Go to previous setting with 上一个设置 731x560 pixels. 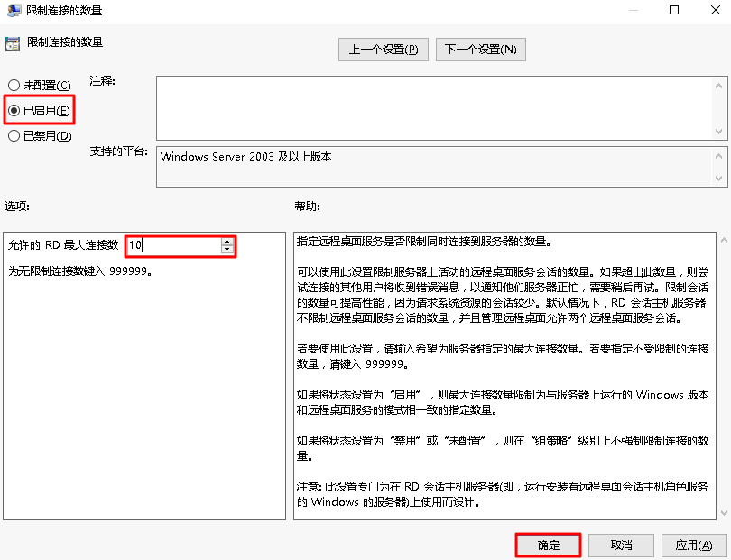click(x=383, y=50)
